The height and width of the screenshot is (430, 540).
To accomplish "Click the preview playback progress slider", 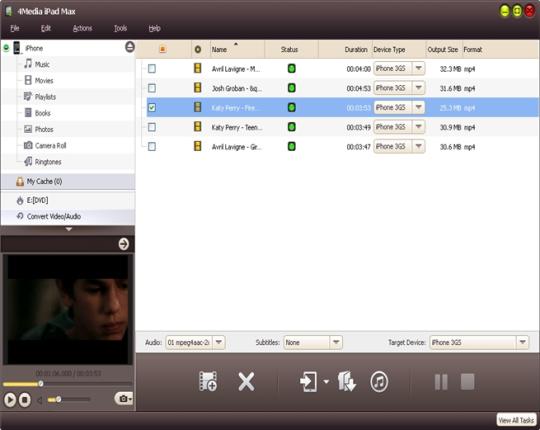I will pyautogui.click(x=68, y=384).
